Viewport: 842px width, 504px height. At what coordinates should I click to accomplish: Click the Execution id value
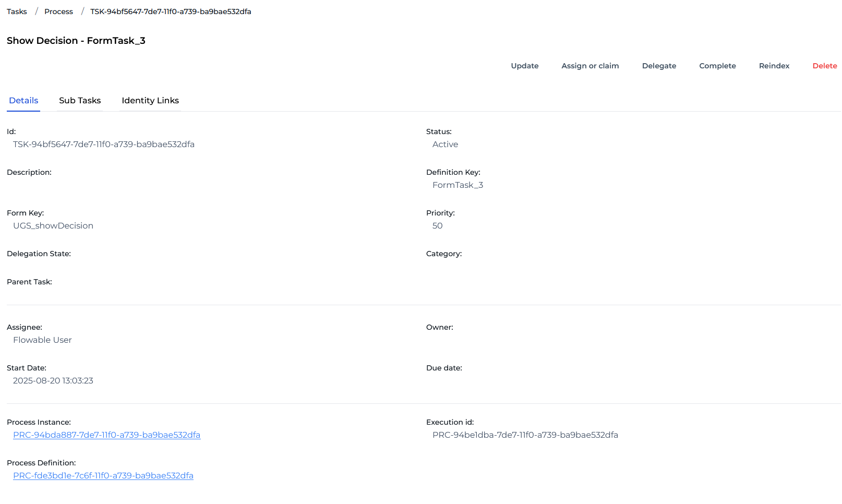coord(525,434)
